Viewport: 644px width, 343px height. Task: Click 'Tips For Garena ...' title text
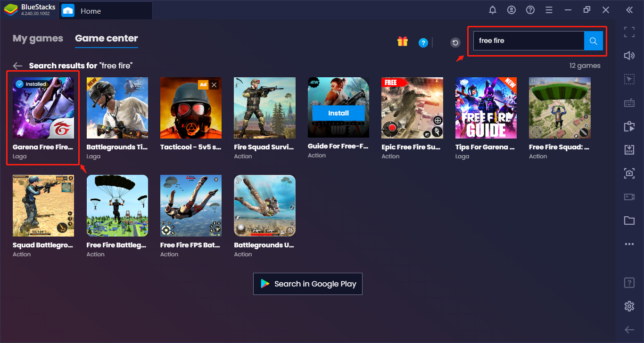485,147
